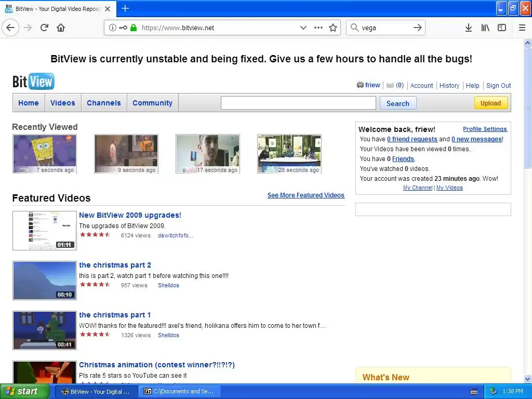The image size is (532, 399).
Task: Open the browser home page icon
Action: coord(61,28)
